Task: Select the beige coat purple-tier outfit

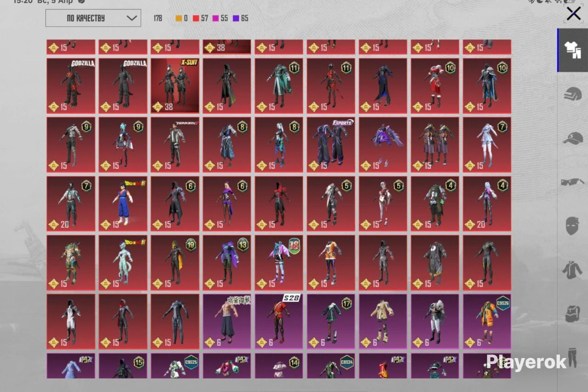Action: pyautogui.click(x=383, y=322)
